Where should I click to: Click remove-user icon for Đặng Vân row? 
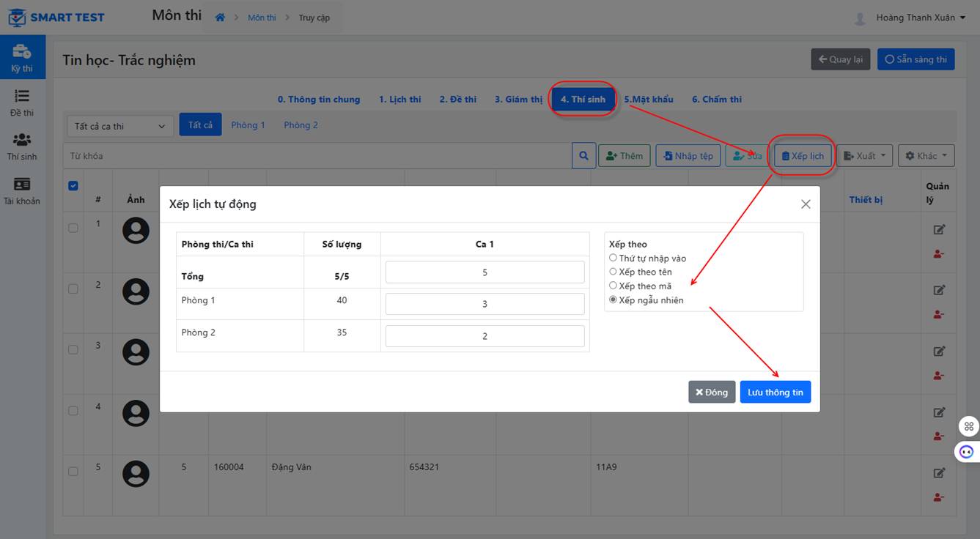click(x=939, y=498)
